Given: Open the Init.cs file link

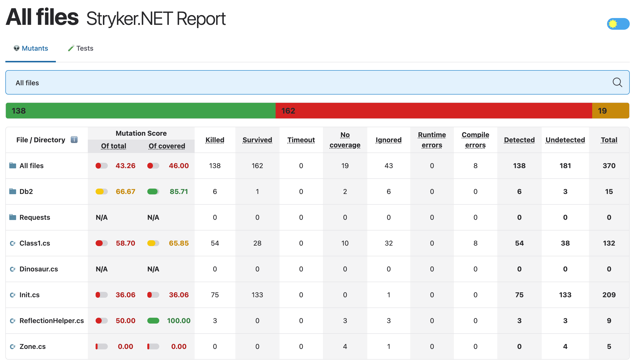Looking at the screenshot, I should click(x=30, y=295).
